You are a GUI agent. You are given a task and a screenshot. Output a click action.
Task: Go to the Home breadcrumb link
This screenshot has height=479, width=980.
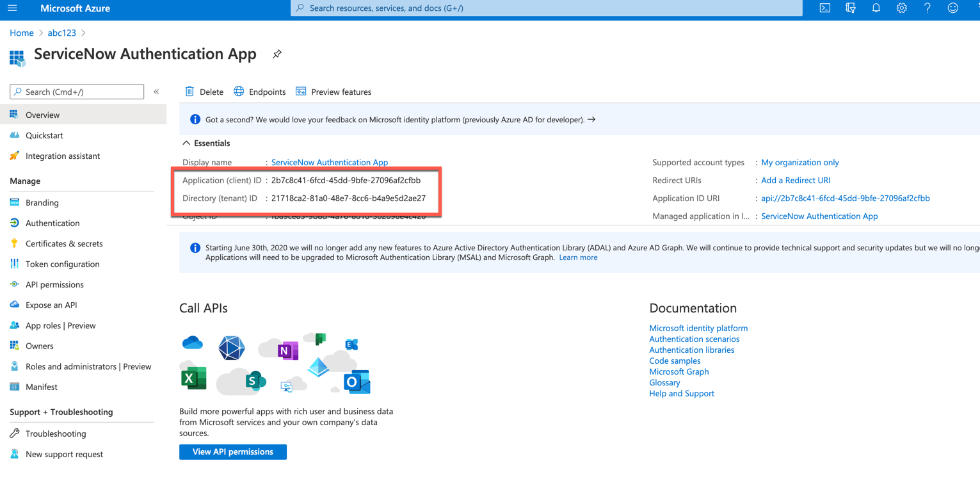pyautogui.click(x=22, y=33)
